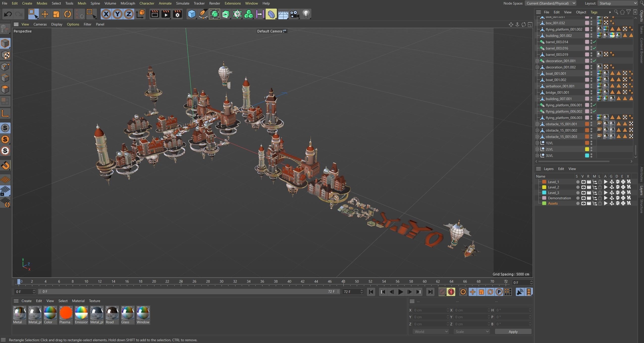Switch to Points mode
Image resolution: width=644 pixels, height=343 pixels.
(5, 66)
